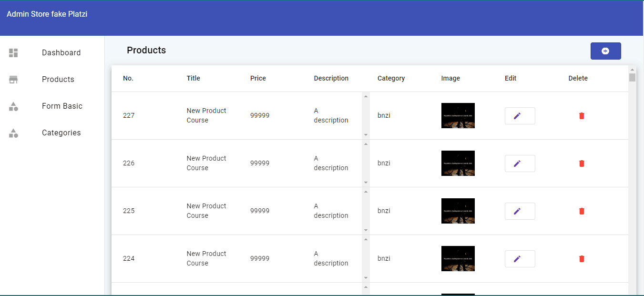644x296 pixels.
Task: Click New Product Course title in row 224
Action: [206, 258]
